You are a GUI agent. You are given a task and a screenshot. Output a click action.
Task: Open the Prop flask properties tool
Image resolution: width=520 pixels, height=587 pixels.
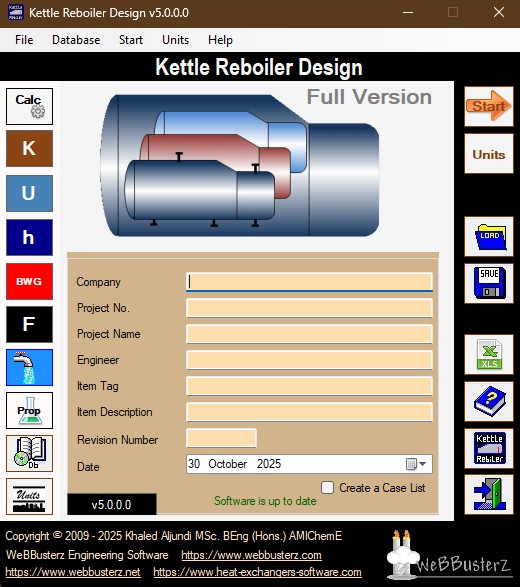pos(29,410)
